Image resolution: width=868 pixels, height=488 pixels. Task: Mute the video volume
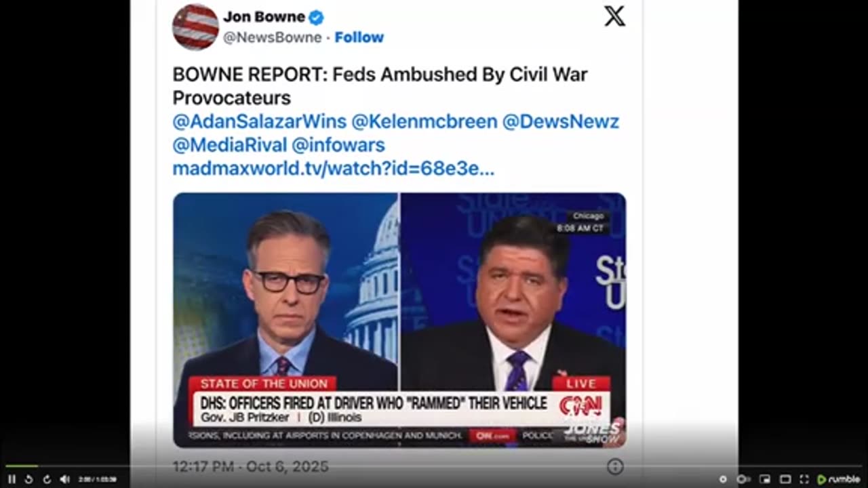(64, 479)
